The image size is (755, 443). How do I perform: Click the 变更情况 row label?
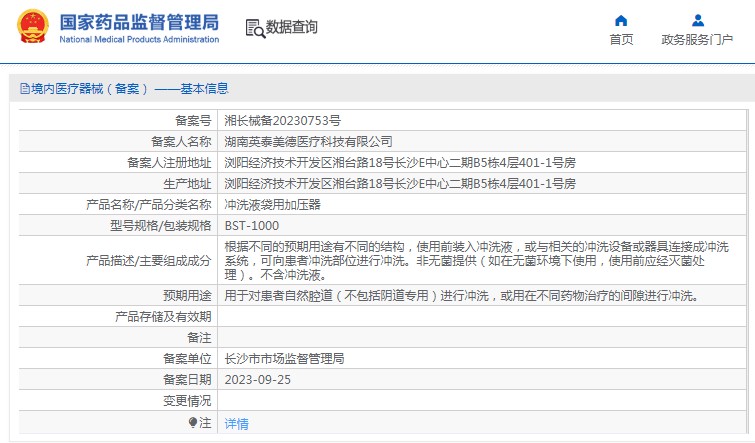click(187, 401)
